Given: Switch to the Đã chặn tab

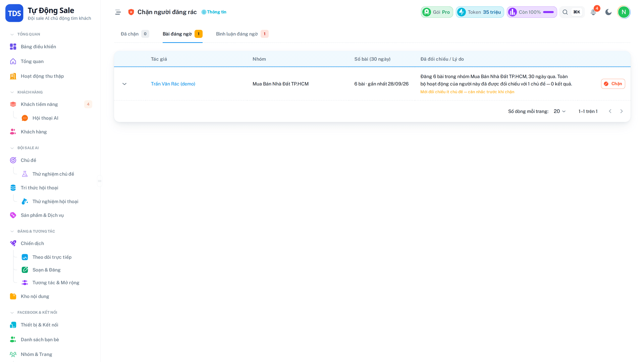Looking at the screenshot, I should point(135,34).
